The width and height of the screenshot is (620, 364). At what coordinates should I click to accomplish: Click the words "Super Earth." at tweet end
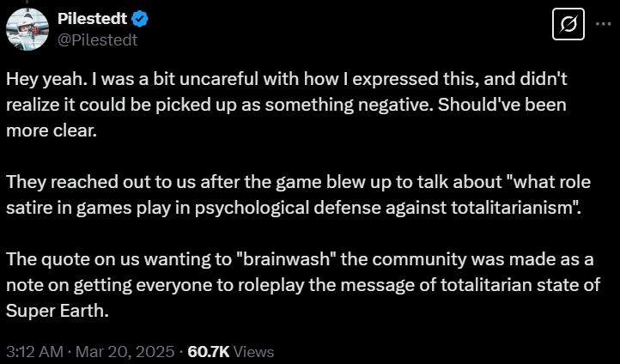pyautogui.click(x=58, y=310)
